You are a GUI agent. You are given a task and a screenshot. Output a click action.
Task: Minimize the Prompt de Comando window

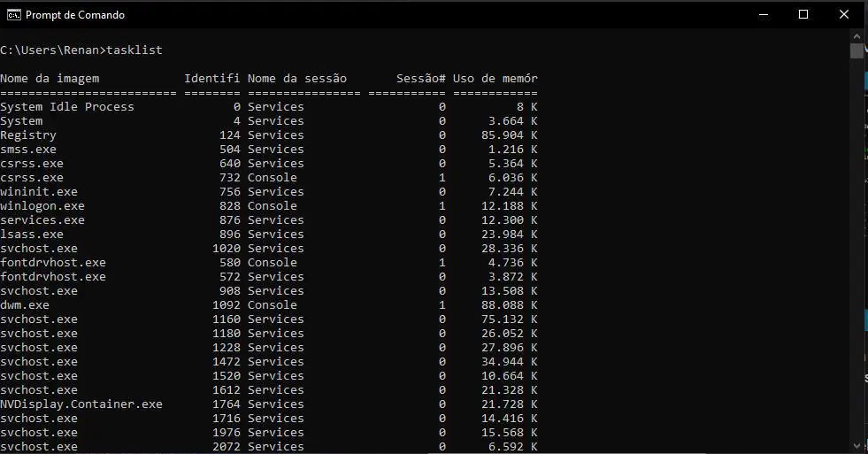[x=764, y=15]
